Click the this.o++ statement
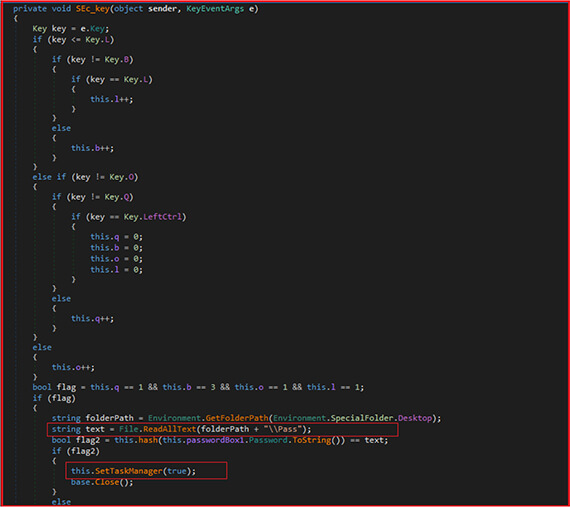570x507 pixels. click(73, 367)
